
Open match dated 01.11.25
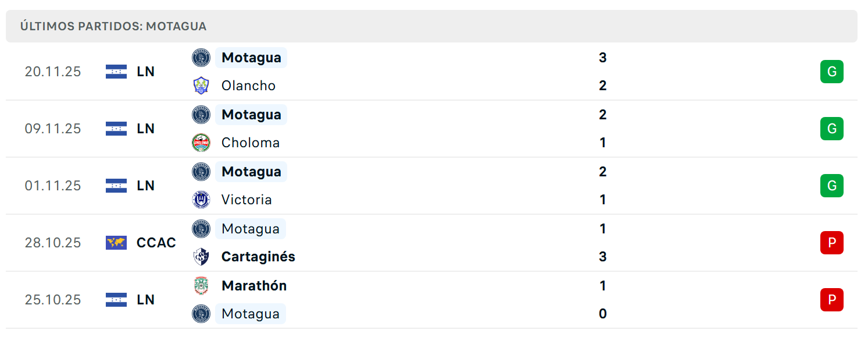53,186
